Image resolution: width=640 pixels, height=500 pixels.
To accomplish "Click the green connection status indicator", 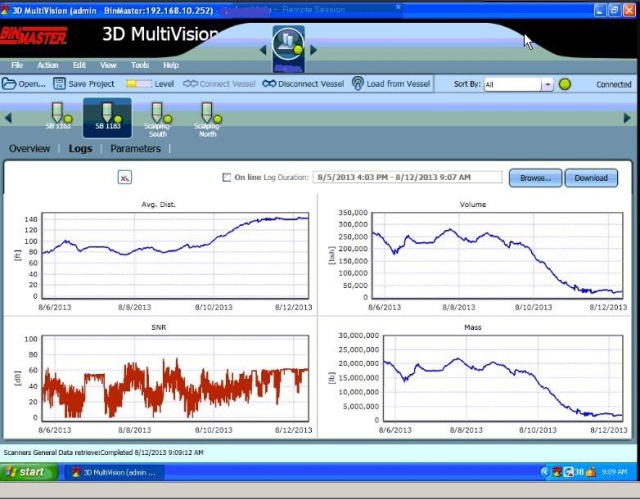I will 565,84.
